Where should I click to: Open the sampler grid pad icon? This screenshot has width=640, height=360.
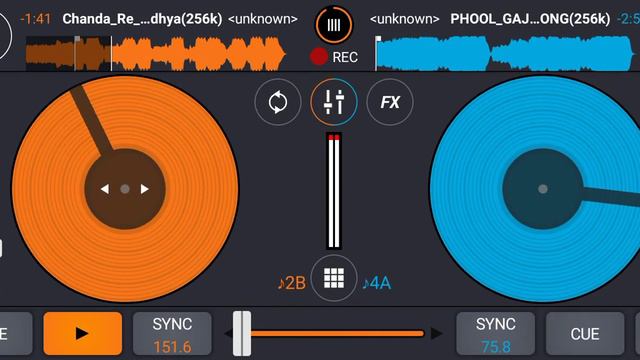tap(334, 278)
